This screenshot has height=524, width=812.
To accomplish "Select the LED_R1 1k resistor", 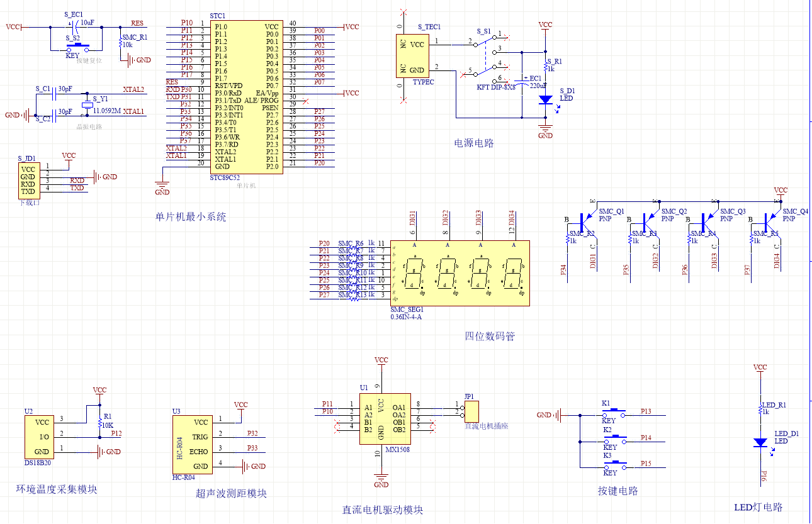I will 760,410.
